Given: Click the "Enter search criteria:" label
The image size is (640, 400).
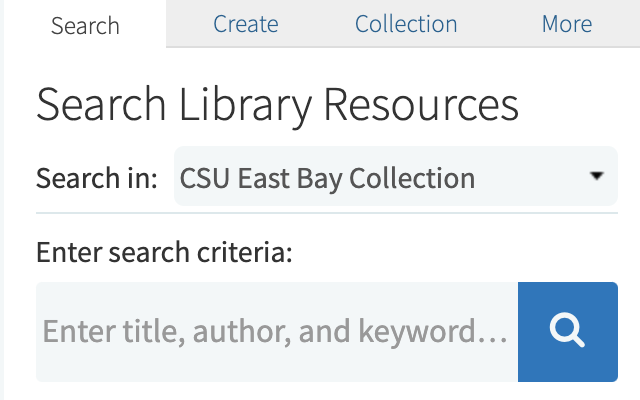Looking at the screenshot, I should click(164, 252).
